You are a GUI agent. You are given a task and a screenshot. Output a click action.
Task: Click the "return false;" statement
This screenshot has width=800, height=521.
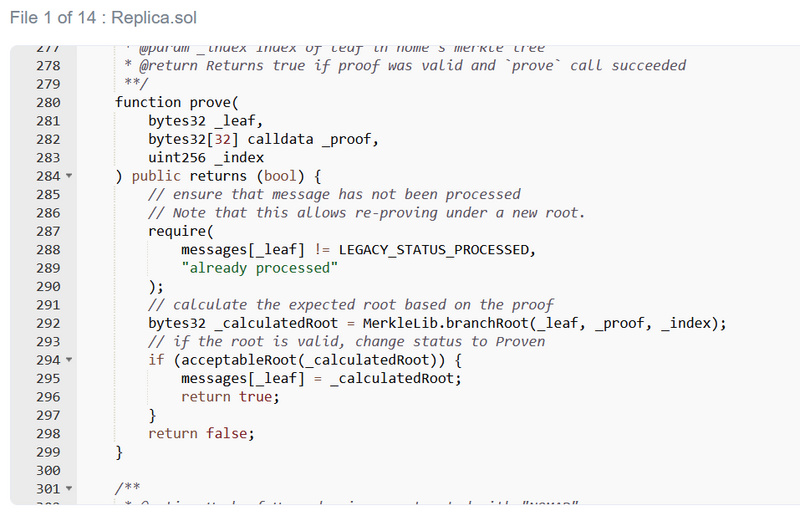[201, 433]
